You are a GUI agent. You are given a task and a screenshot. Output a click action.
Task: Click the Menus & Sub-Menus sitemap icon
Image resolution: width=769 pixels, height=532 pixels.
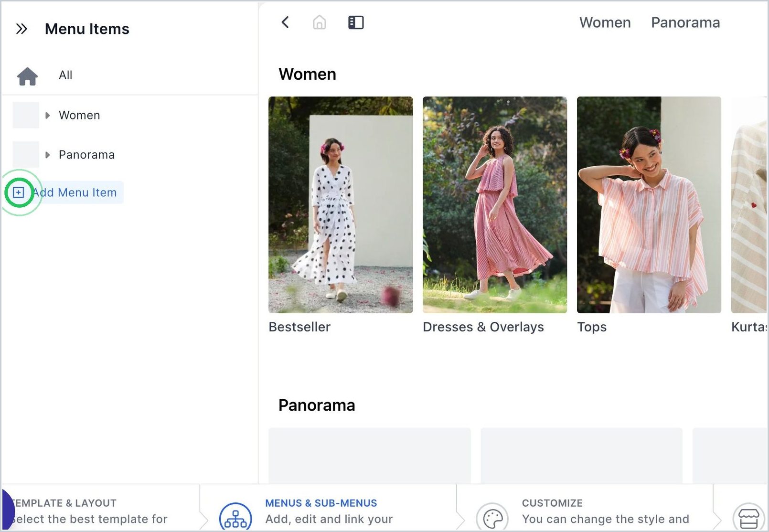tap(235, 518)
